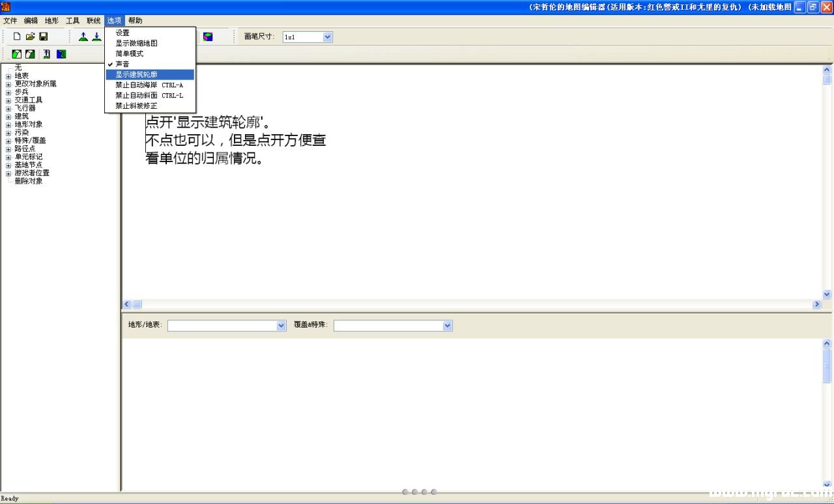Open the 地形/地表 combo box
This screenshot has height=504, width=834.
tap(227, 326)
